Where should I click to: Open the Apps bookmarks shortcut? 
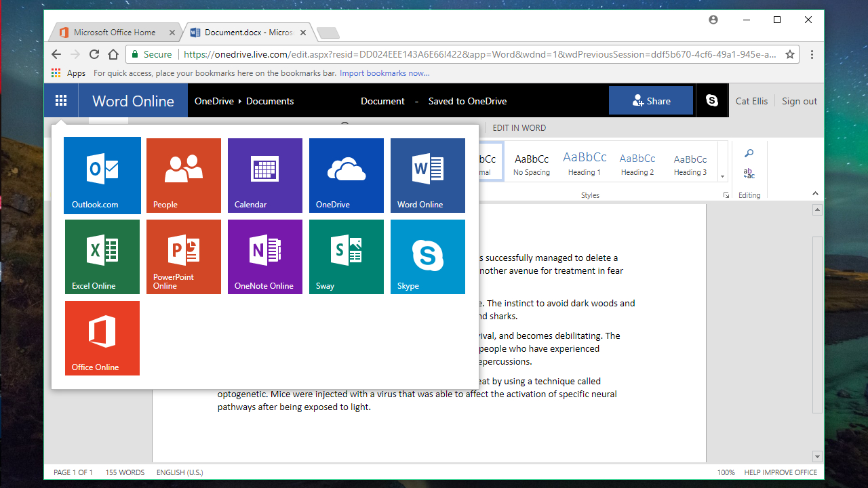(x=69, y=73)
